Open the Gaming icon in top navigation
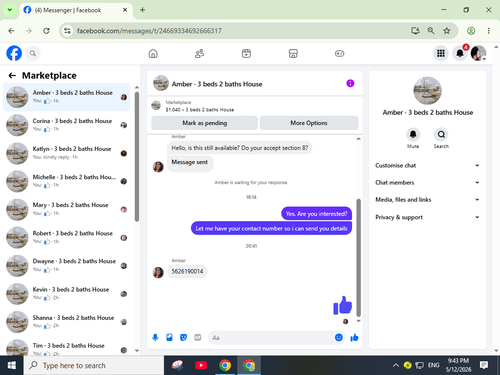 (340, 53)
